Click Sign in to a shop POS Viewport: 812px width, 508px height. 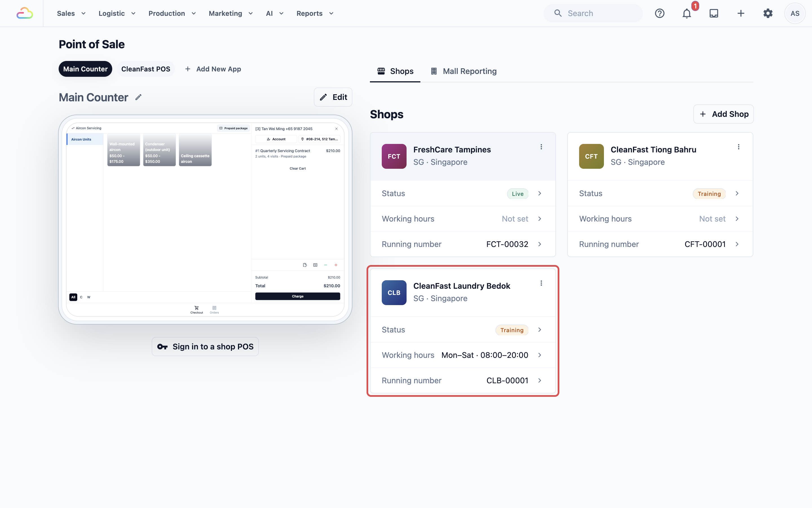(205, 347)
